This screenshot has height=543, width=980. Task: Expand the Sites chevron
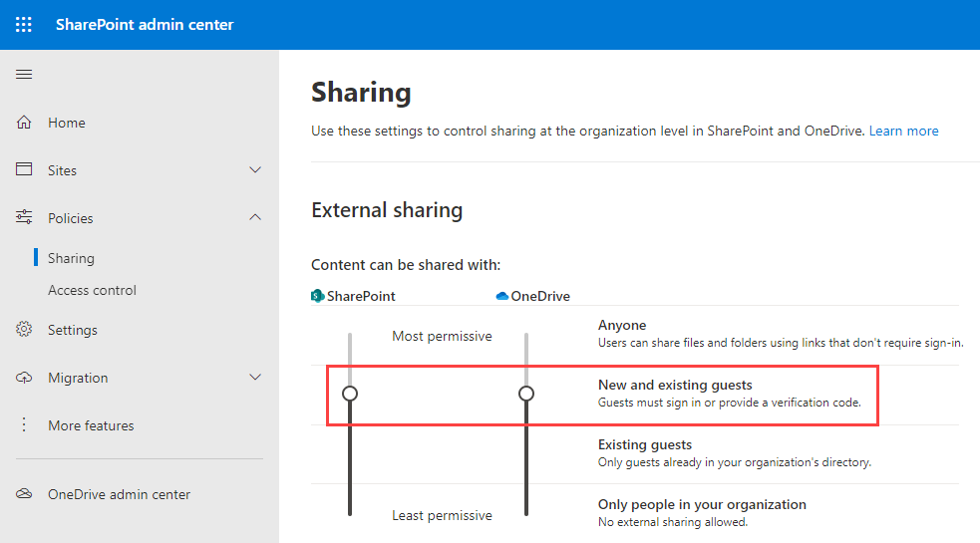tap(255, 170)
